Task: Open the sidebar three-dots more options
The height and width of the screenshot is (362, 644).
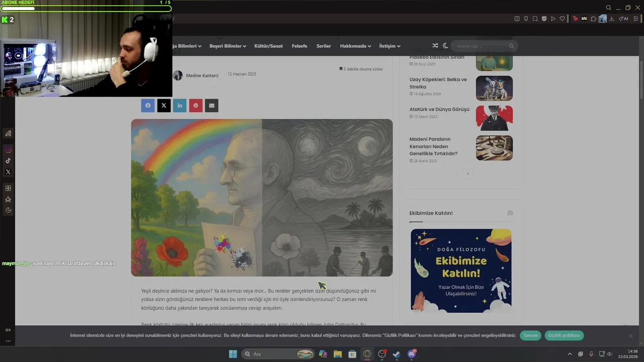Action: (8, 341)
